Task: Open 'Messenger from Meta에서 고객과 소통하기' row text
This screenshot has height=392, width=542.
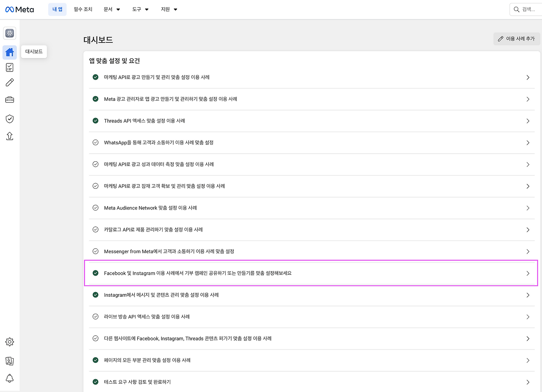Action: click(169, 251)
